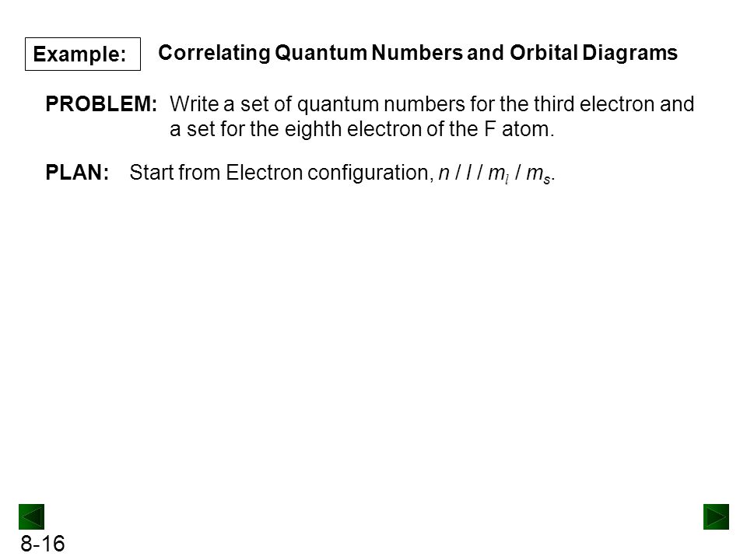
Task: Go to previous slide with left green arrow
Action: point(31,516)
